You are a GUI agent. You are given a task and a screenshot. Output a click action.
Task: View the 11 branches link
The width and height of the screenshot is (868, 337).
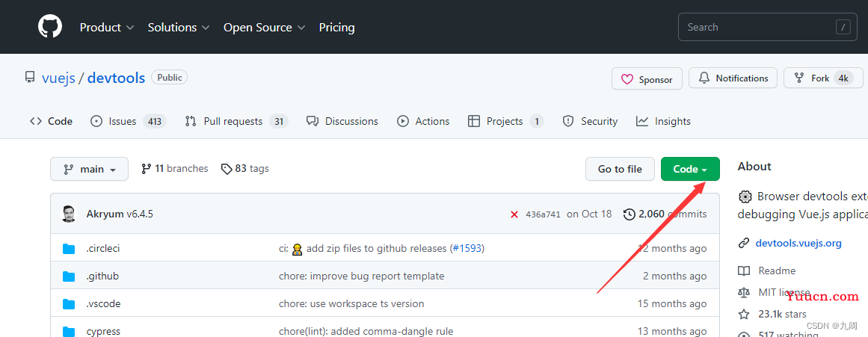[174, 168]
